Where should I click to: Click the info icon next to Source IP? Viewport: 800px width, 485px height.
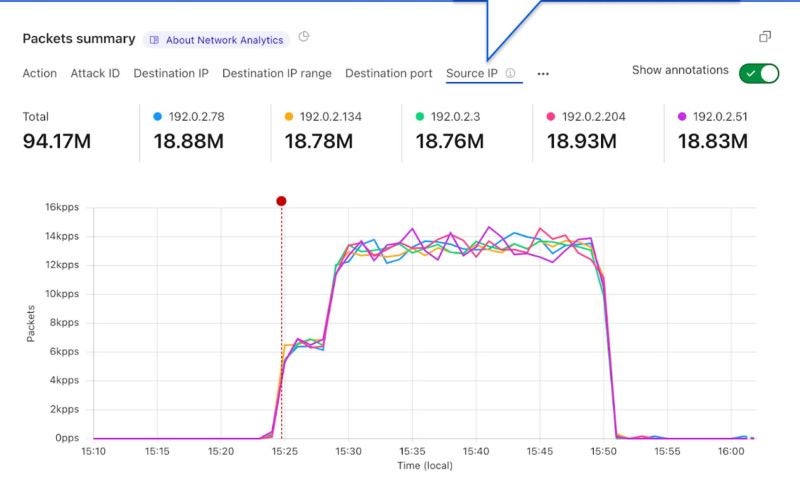(510, 73)
